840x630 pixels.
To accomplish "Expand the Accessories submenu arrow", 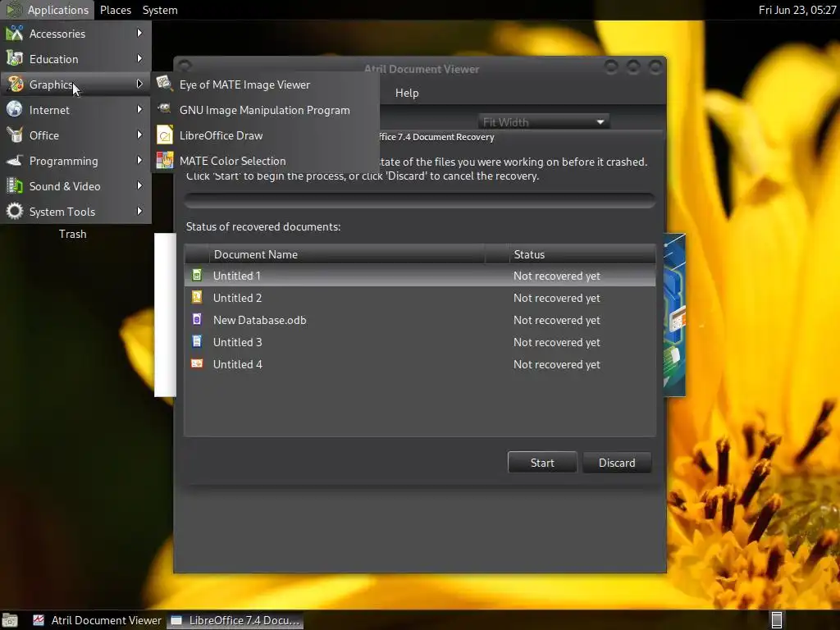I will click(x=139, y=33).
